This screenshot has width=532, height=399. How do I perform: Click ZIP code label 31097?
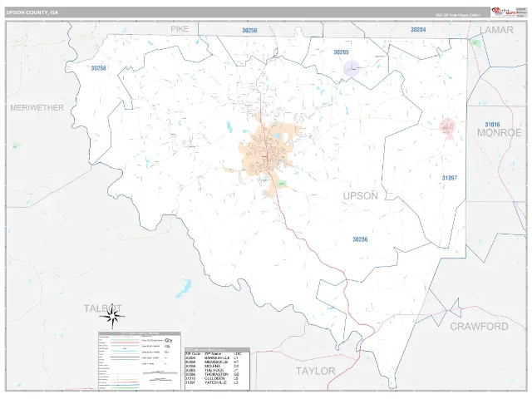(x=450, y=177)
